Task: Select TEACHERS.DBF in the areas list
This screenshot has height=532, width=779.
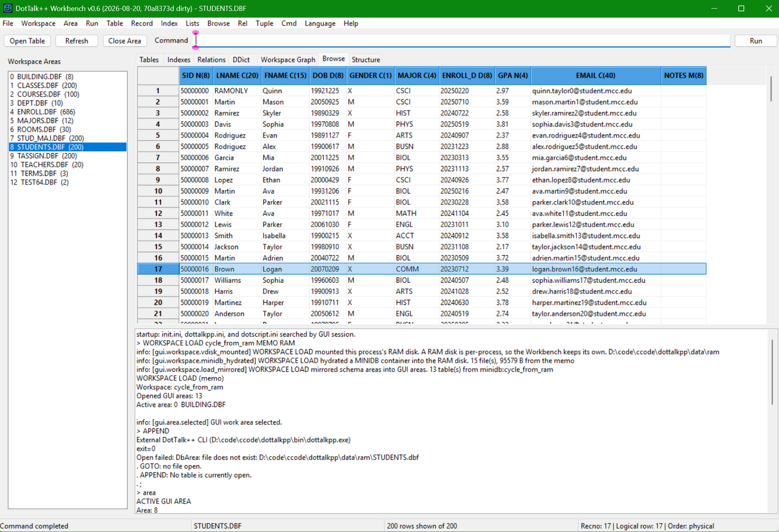Action: 67,165
